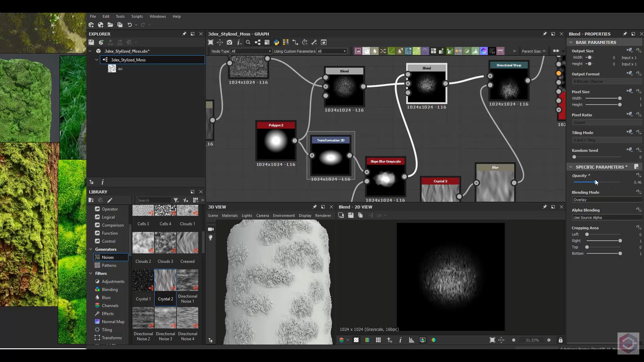
Task: Toggle the lock icon in 2D view
Action: pos(560,340)
